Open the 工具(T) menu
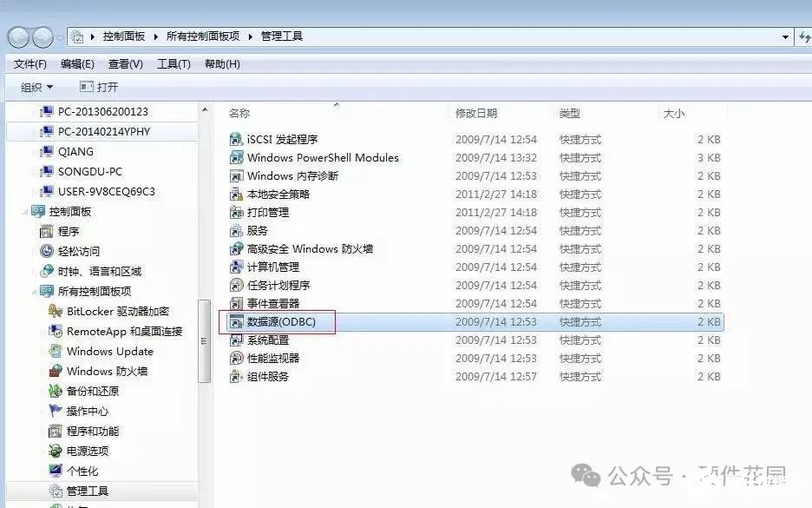812x508 pixels. 174,63
